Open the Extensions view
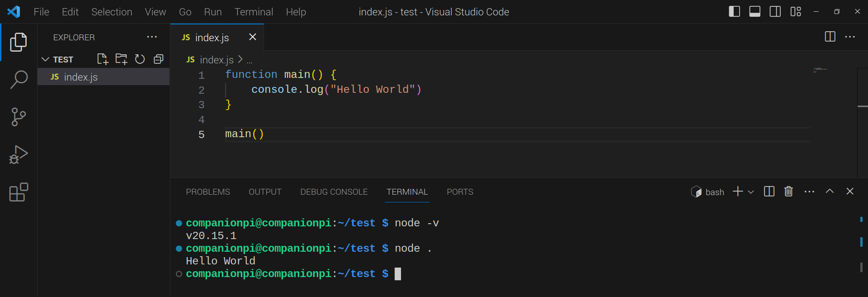The height and width of the screenshot is (297, 868). pos(19,192)
